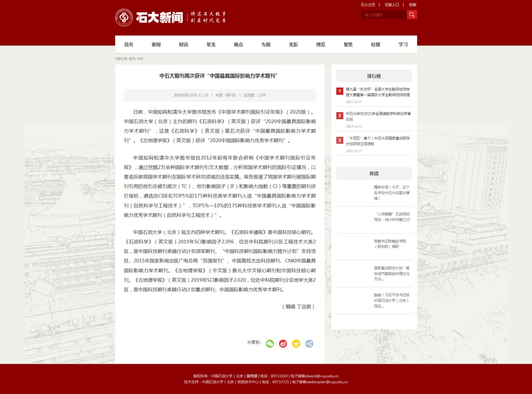Click the 石大主页 top link

[x=368, y=5]
